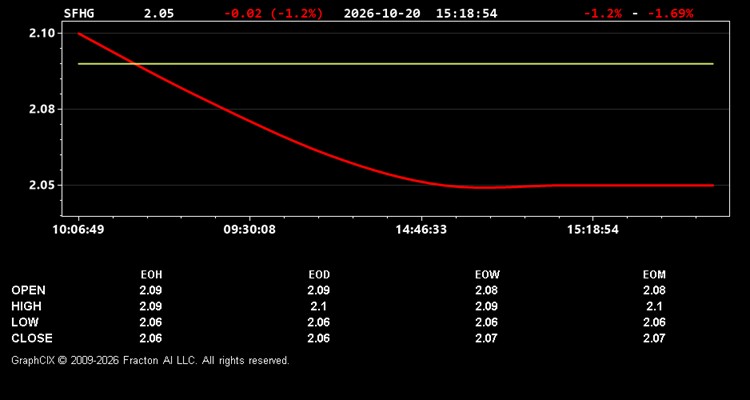Click the GraphCIX copyright notice

[x=150, y=360]
